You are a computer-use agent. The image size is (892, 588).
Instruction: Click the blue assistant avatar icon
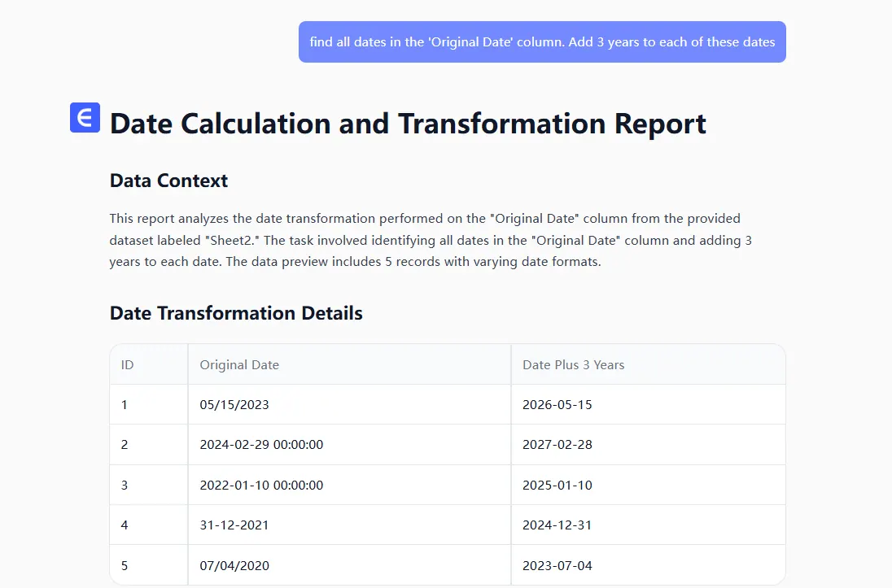tap(85, 118)
